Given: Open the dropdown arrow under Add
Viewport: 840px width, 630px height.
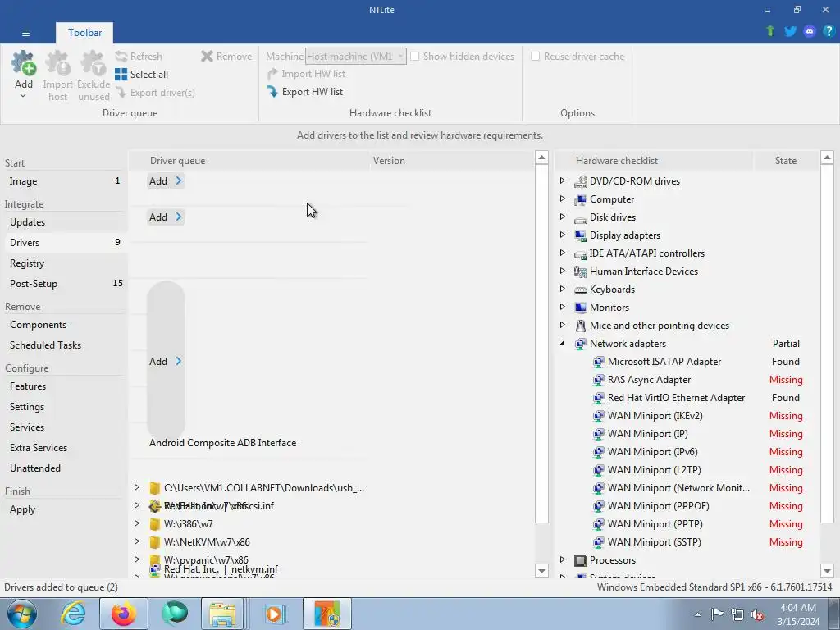Looking at the screenshot, I should pyautogui.click(x=23, y=96).
